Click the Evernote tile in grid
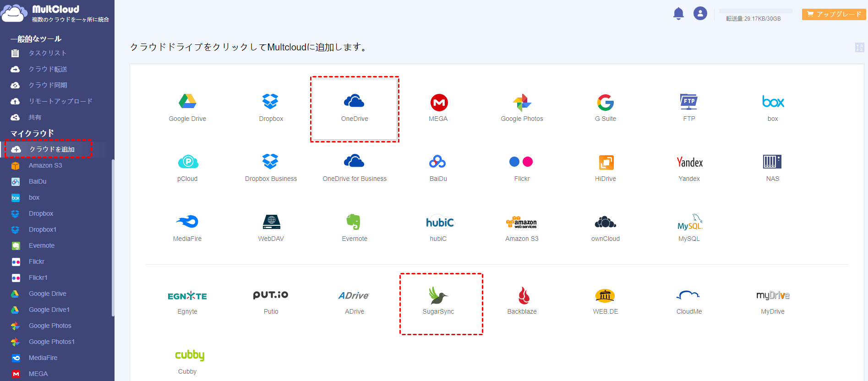Screen dimensions: 868x381 coord(355,228)
